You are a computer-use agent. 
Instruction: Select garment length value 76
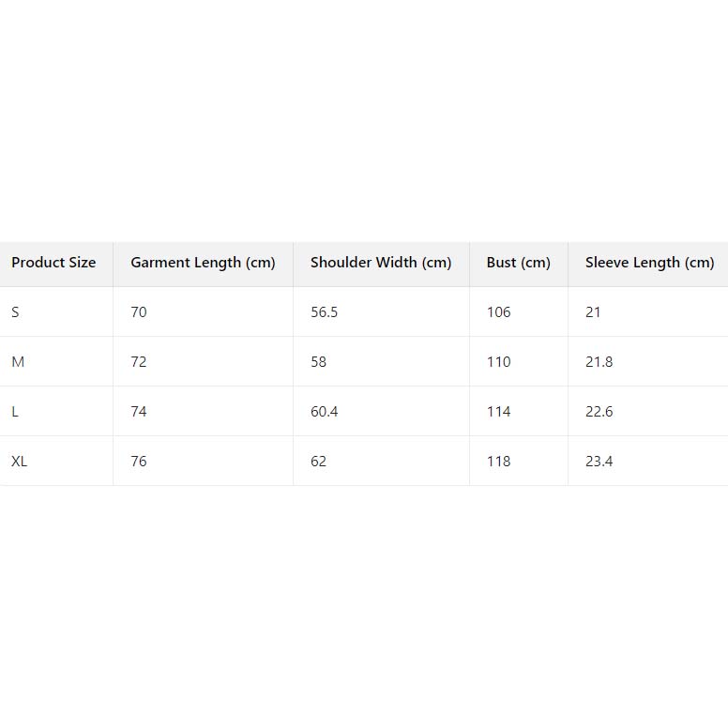tap(139, 462)
